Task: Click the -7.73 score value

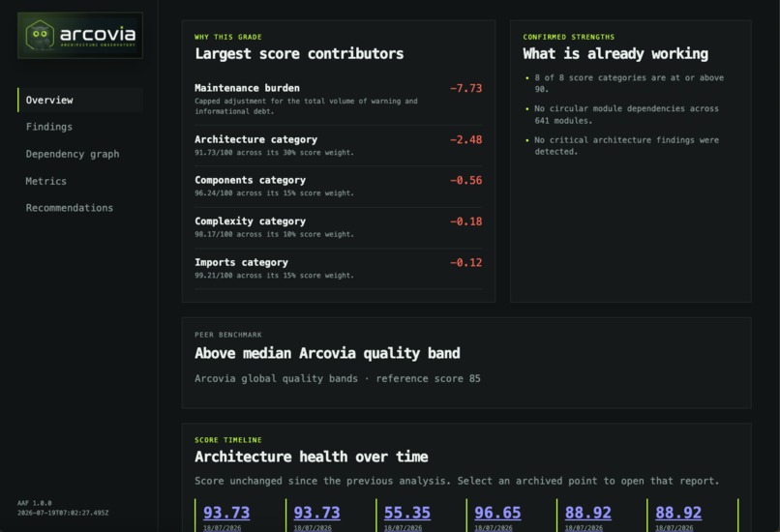Action: (466, 88)
